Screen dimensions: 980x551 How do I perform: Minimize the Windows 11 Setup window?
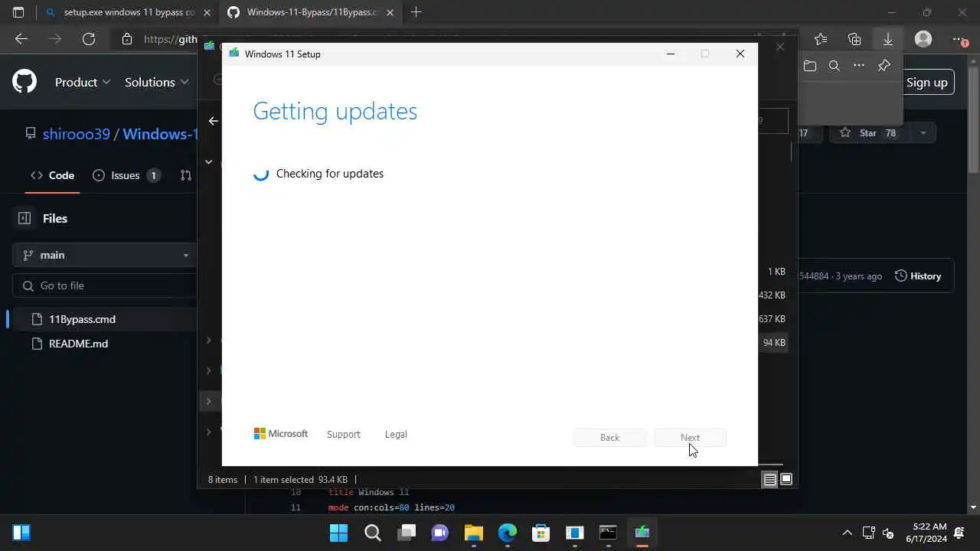pos(671,54)
